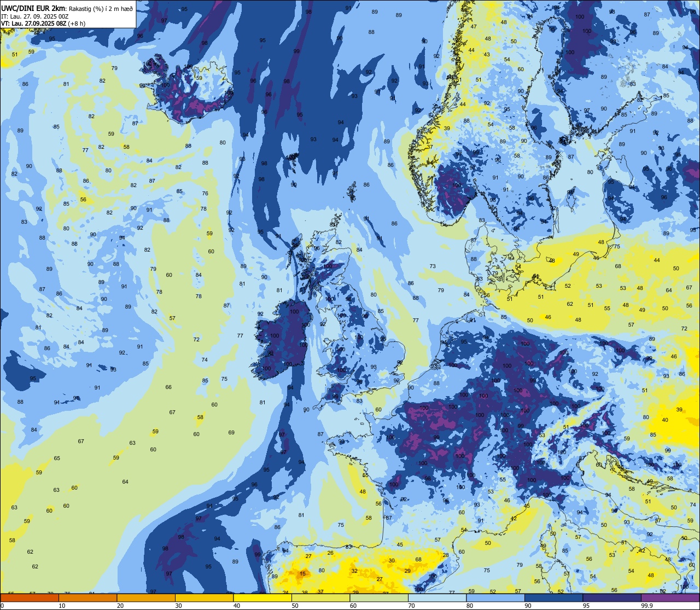
Task: Click the value 69 over the Atlantic
Action: [x=231, y=433]
